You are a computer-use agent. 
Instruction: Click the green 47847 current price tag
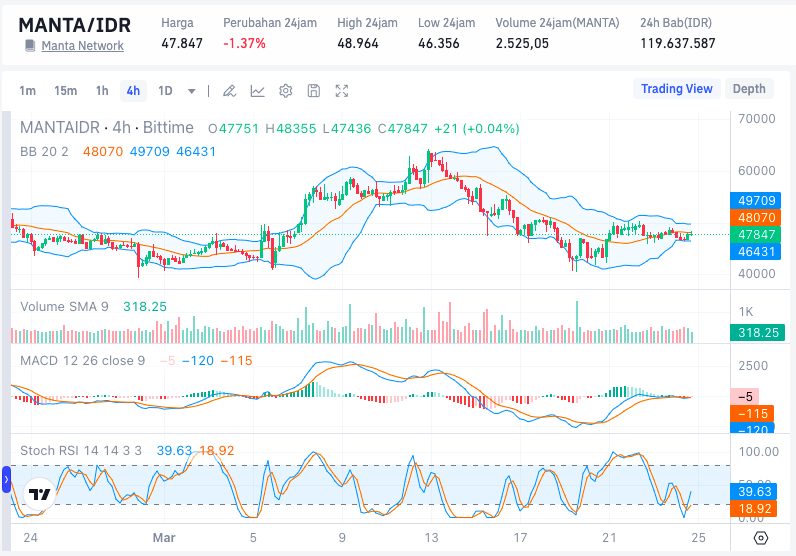pos(755,235)
